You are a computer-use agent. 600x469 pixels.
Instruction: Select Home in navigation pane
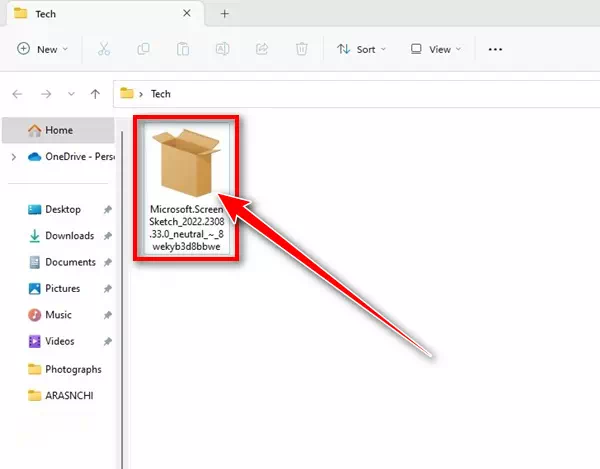point(58,130)
